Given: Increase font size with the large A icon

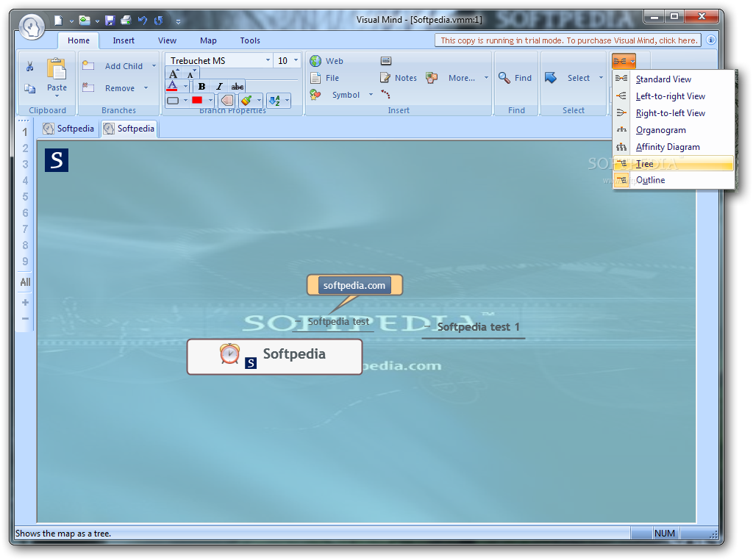Looking at the screenshot, I should [x=174, y=73].
